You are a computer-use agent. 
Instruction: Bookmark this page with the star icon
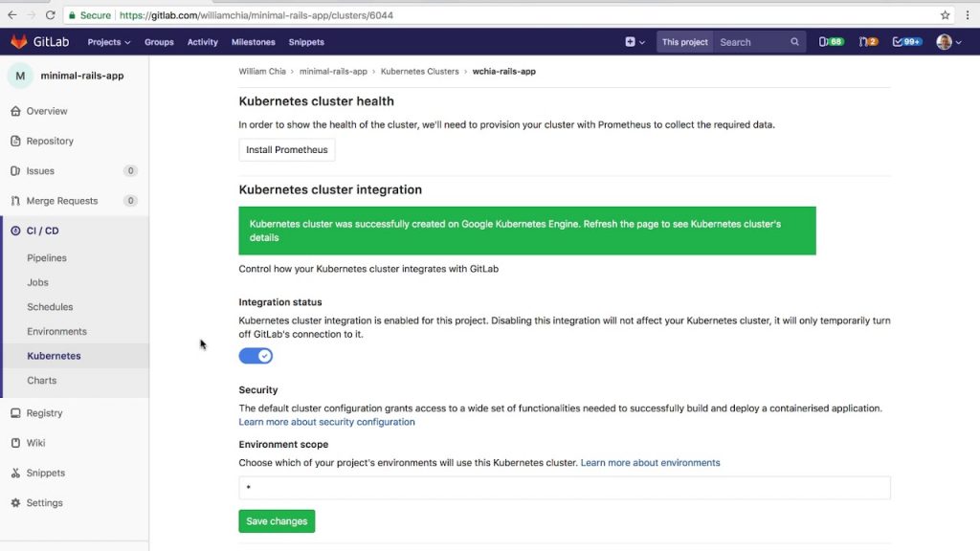tap(945, 15)
